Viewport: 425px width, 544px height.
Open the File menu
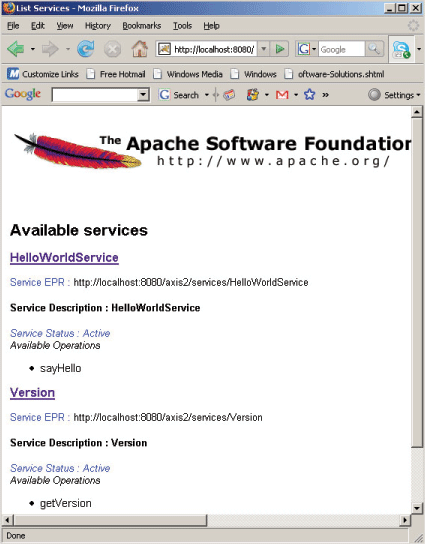(x=13, y=26)
